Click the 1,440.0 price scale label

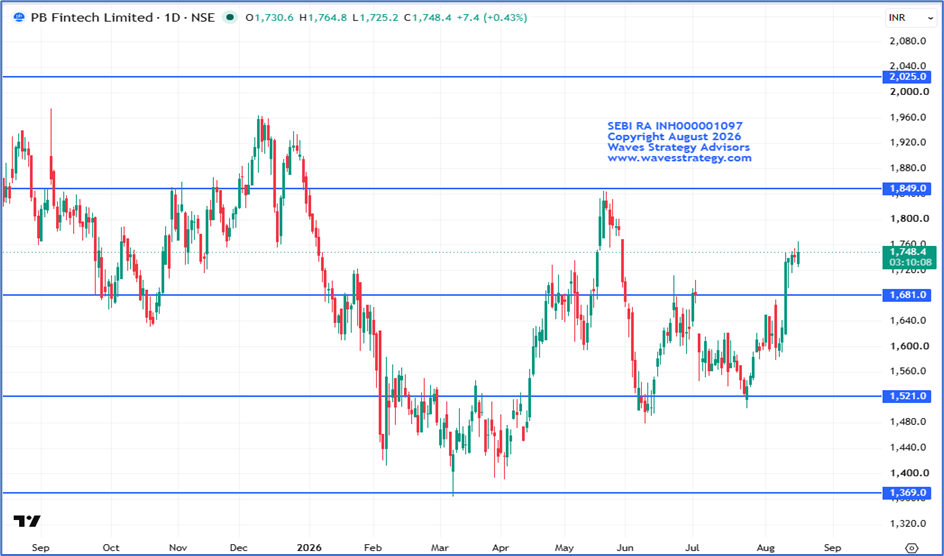coord(907,448)
